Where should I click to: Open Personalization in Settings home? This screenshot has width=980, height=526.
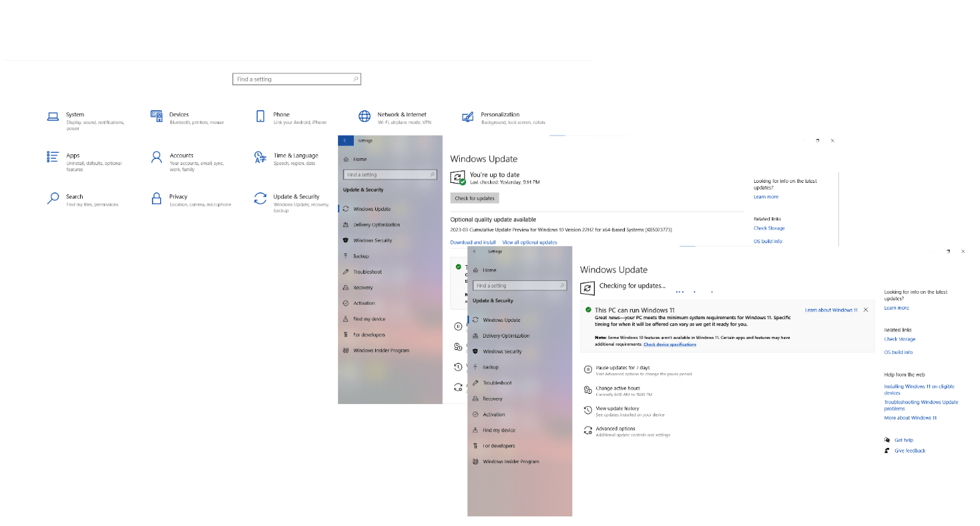(504, 118)
